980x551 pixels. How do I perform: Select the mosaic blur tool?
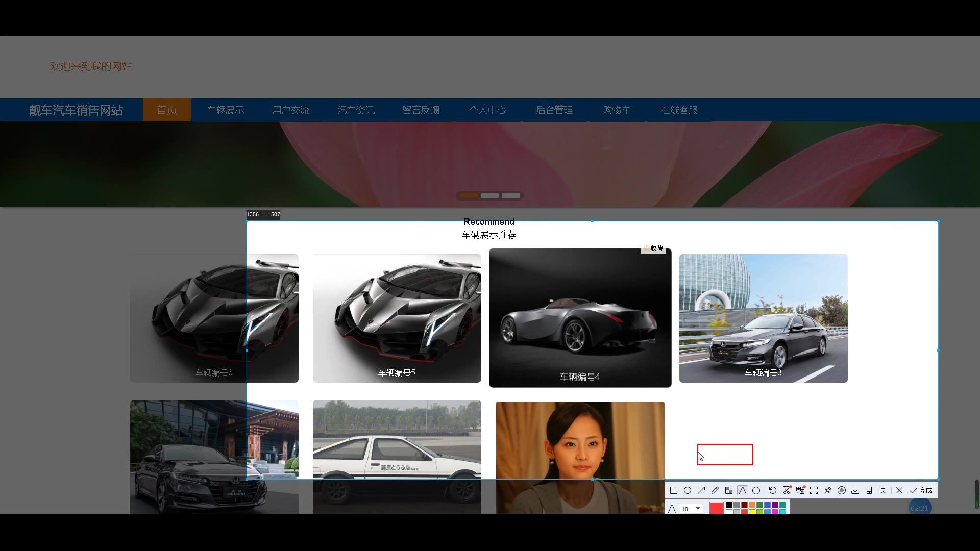pyautogui.click(x=729, y=490)
